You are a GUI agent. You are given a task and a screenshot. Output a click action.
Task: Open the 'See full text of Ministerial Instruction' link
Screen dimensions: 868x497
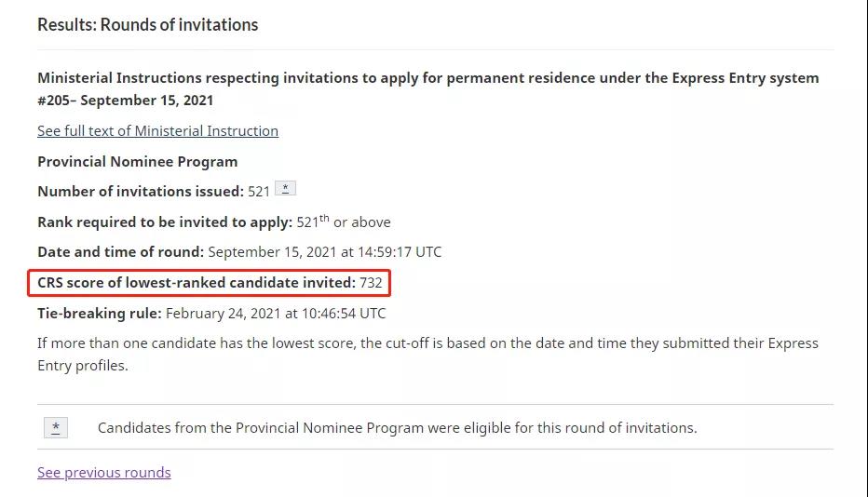click(x=157, y=131)
